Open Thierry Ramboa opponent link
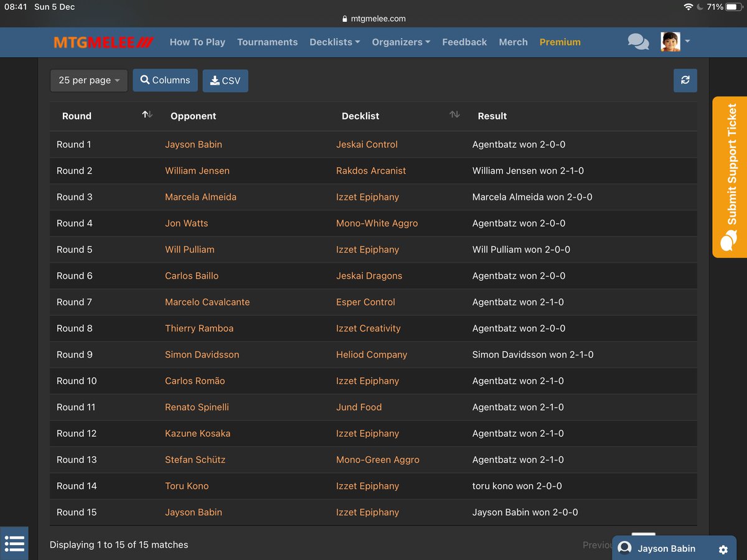This screenshot has width=747, height=560. click(199, 329)
